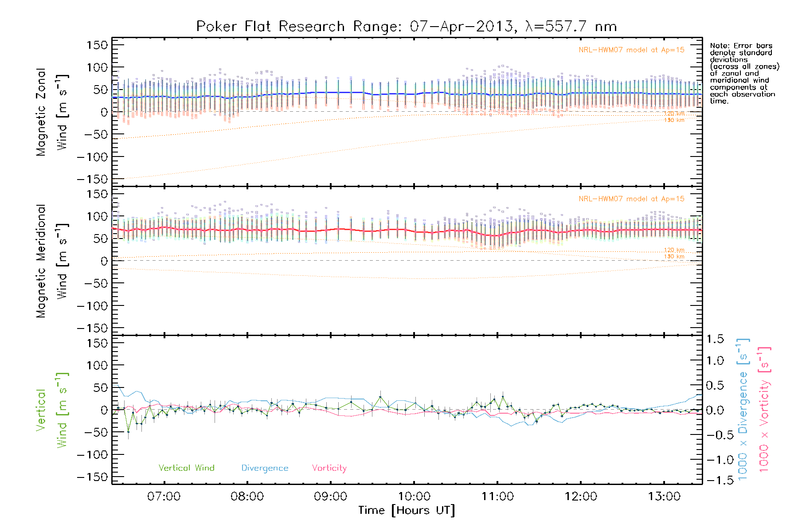Viewport: 798px width, 532px height.
Task: Click the 1.5 tick on the right axis
Action: tap(715, 339)
